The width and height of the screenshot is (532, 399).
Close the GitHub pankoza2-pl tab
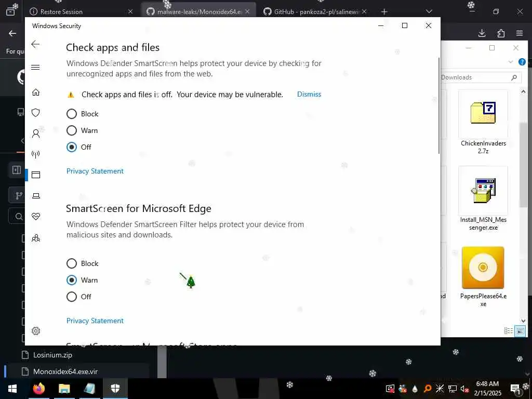click(364, 11)
